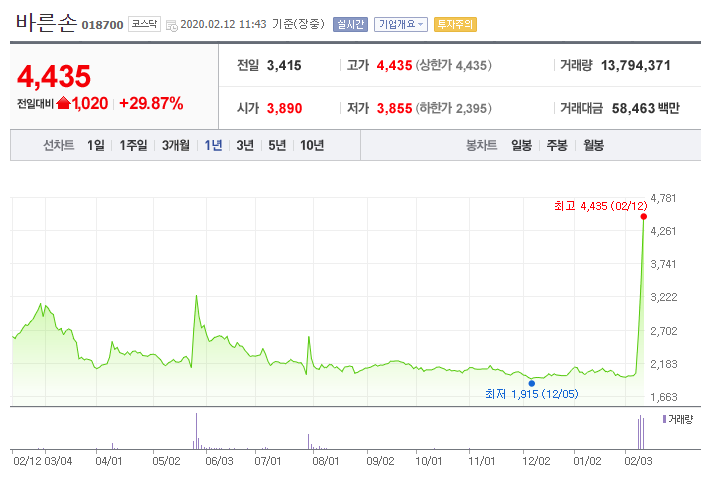Switch to 주봉 weekly candle chart
This screenshot has width=701, height=479.
click(x=557, y=145)
